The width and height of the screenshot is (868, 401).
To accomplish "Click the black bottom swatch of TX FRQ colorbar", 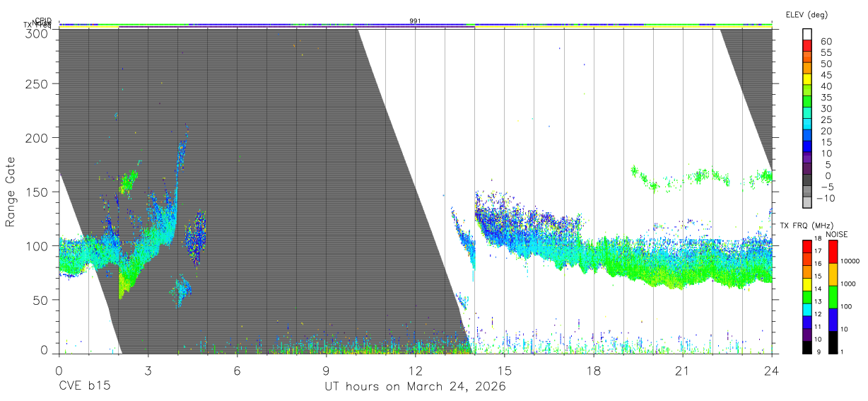I will [807, 346].
